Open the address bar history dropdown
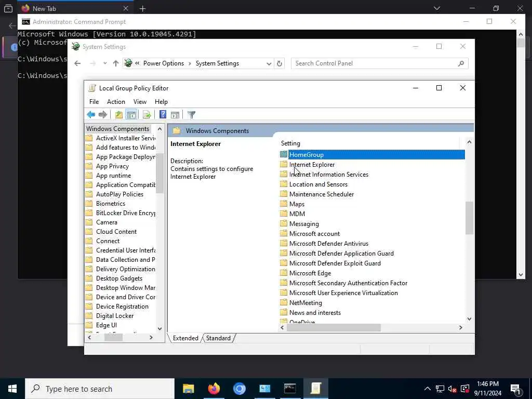532x399 pixels. [269, 63]
